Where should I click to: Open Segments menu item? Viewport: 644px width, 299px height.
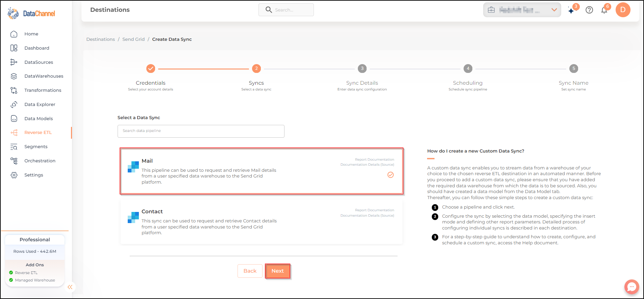click(36, 147)
